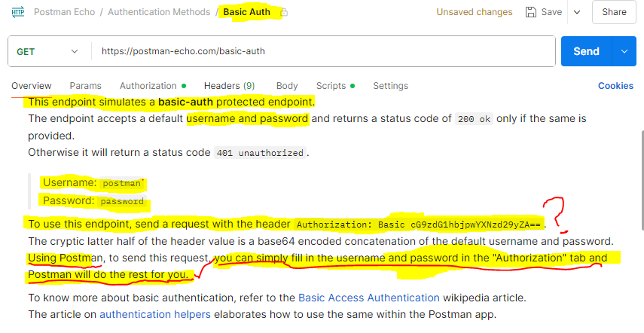Switch to the Settings tab
The width and height of the screenshot is (644, 333).
pyautogui.click(x=390, y=86)
